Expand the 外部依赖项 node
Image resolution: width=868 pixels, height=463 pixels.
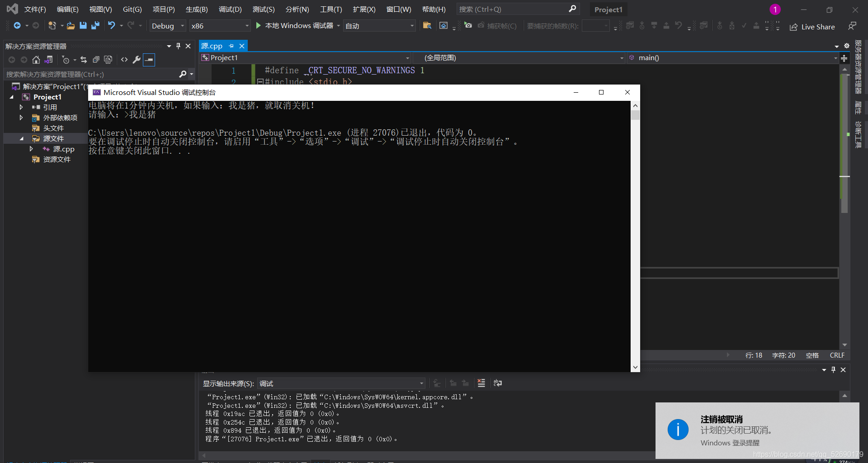click(x=21, y=118)
